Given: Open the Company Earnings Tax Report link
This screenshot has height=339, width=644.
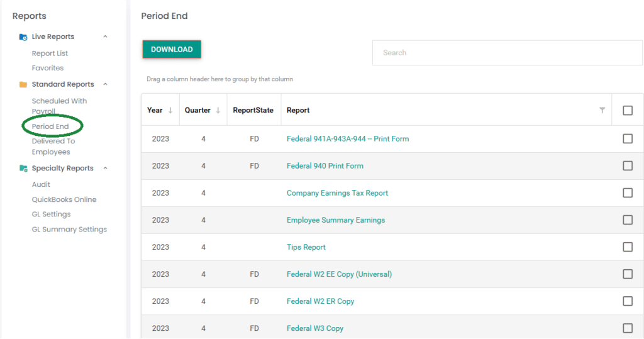Looking at the screenshot, I should click(337, 193).
